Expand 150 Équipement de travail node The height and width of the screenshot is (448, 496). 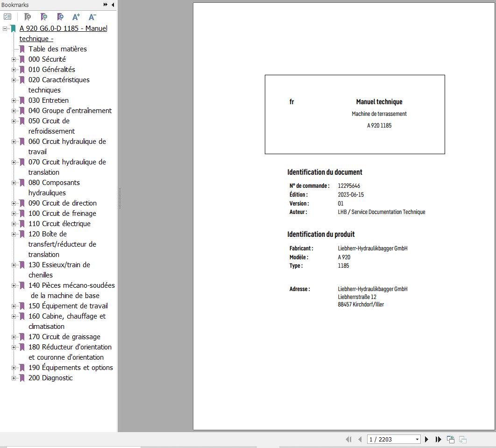(x=14, y=306)
